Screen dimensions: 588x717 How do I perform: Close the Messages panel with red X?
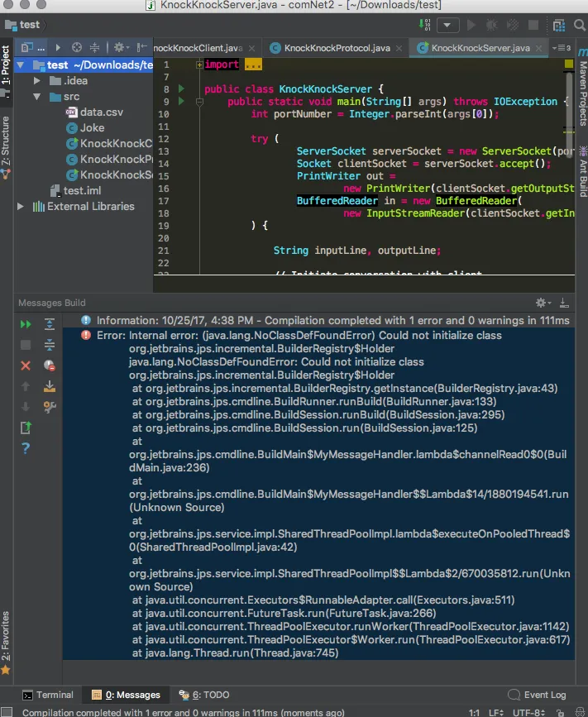(x=26, y=366)
